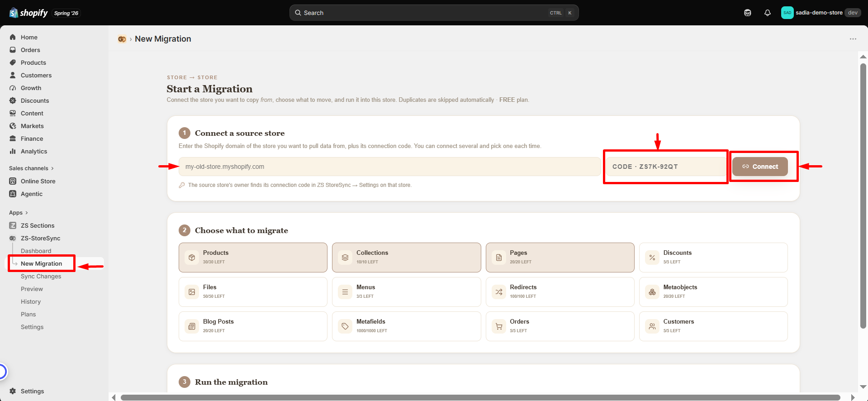Toggle the Blog Posts migration option
The image size is (868, 401).
pos(253,326)
